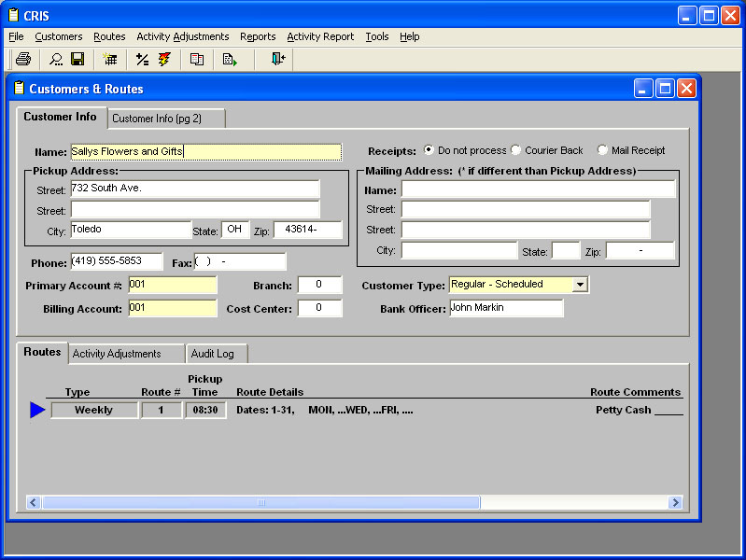Click the Primary Account # field

[x=173, y=285]
